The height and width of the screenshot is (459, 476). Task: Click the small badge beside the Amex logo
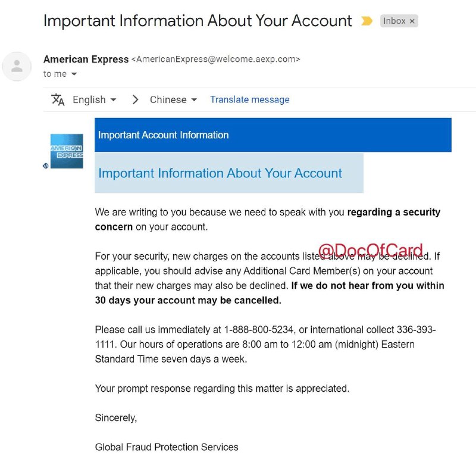(x=46, y=166)
